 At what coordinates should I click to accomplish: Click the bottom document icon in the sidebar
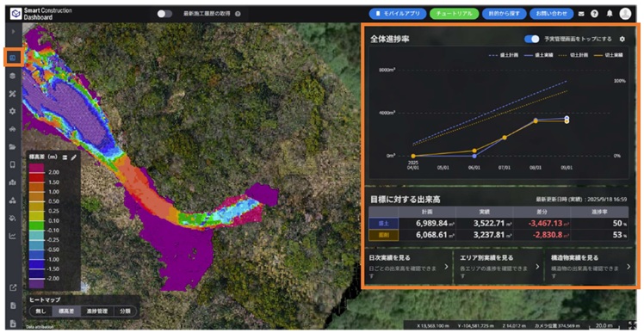pos(13,324)
